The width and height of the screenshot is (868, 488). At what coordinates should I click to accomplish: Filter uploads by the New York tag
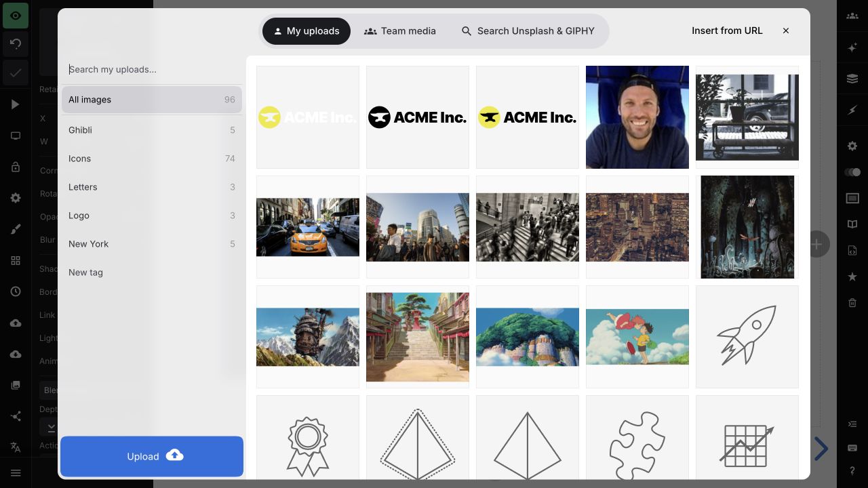(x=152, y=244)
